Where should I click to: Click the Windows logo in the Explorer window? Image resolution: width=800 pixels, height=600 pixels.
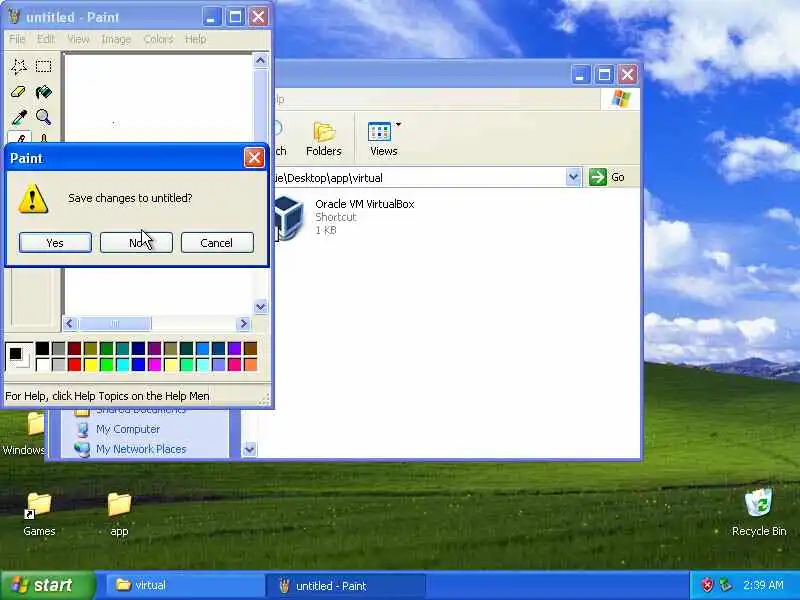point(620,98)
